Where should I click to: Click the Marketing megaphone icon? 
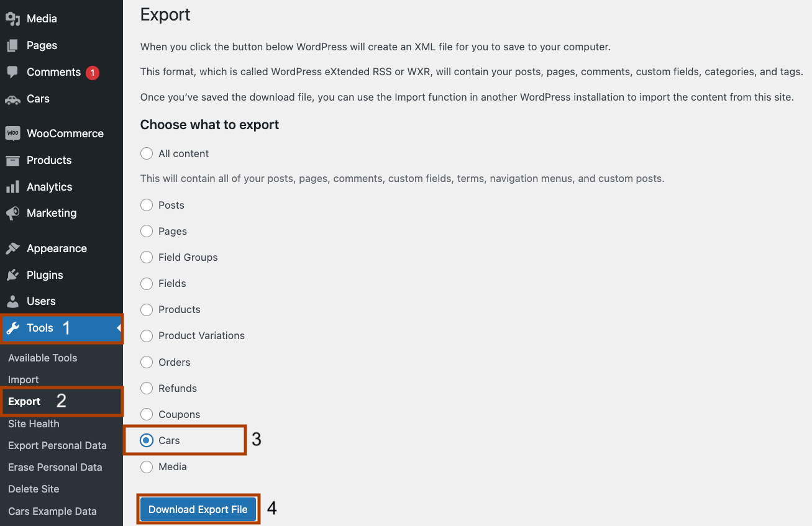coord(13,213)
